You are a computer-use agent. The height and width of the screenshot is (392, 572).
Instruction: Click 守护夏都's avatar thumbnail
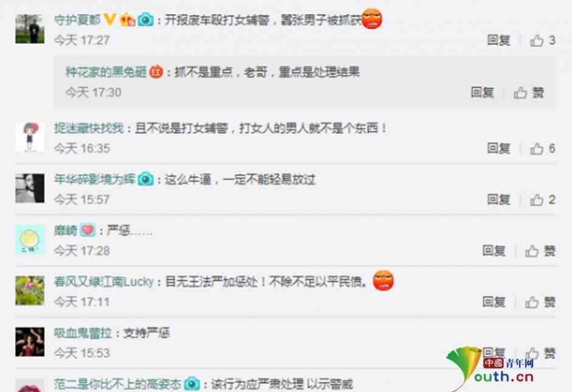(x=30, y=29)
